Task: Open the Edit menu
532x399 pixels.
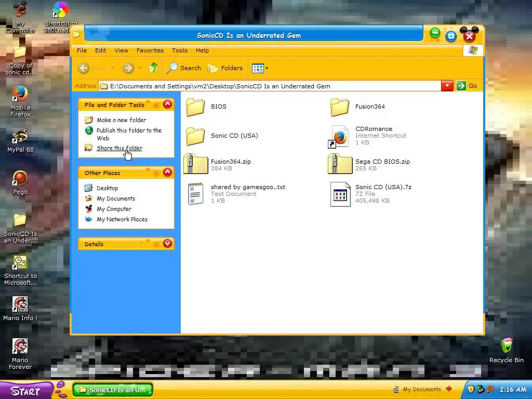Action: coord(100,50)
